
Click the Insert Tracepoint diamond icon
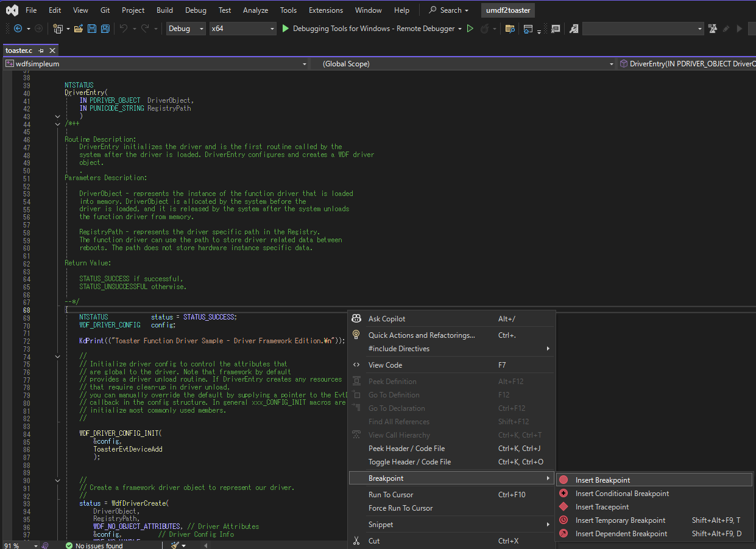click(563, 507)
